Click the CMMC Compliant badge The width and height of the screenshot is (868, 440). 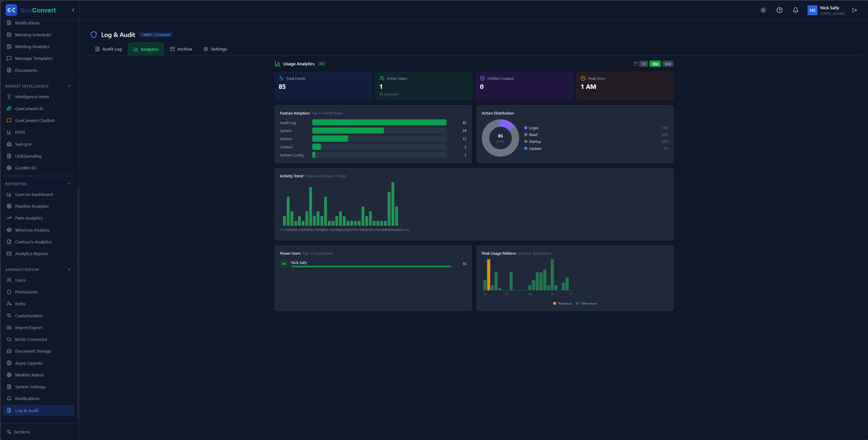click(156, 34)
